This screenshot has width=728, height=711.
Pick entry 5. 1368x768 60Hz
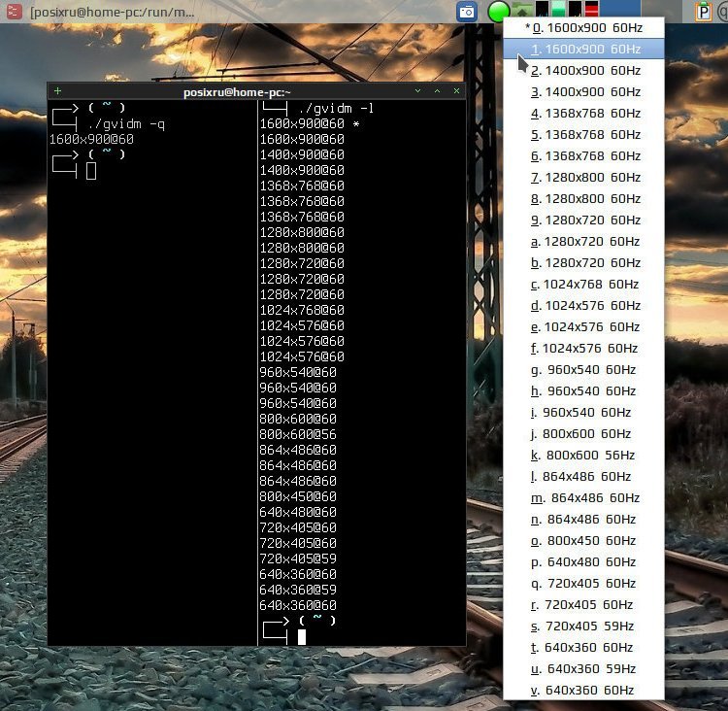[583, 134]
